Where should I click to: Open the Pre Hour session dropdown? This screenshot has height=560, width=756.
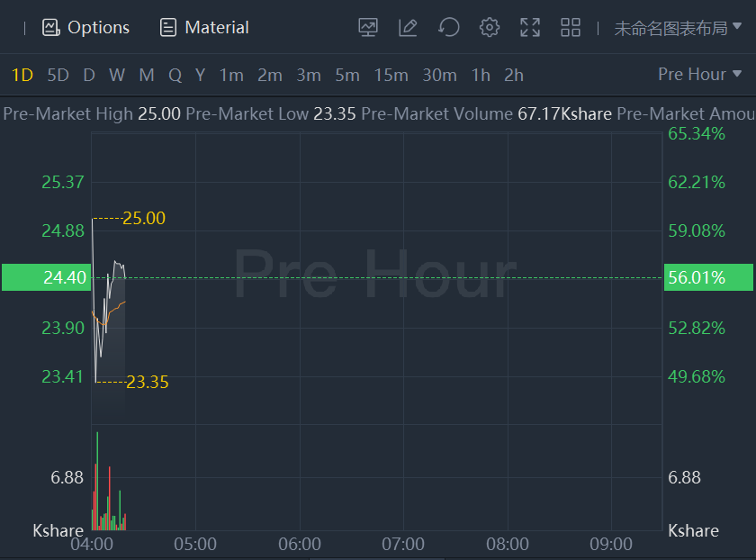pyautogui.click(x=699, y=75)
